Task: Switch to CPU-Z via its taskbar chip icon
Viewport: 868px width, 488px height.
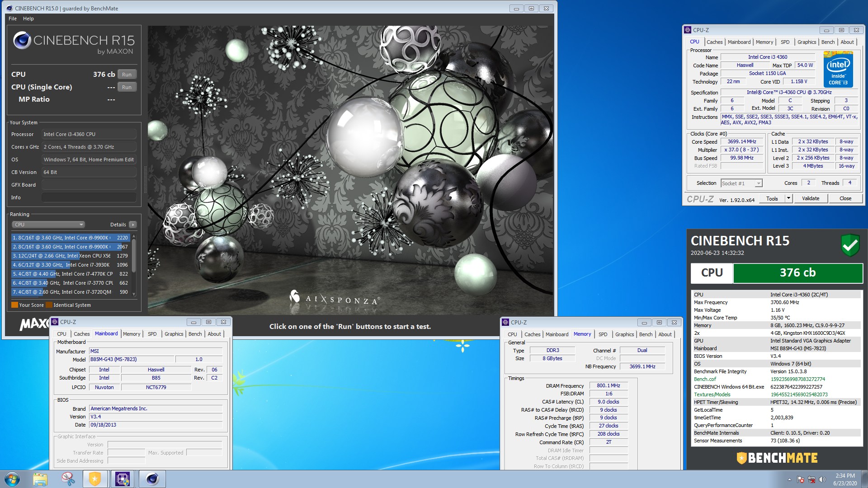Action: tap(123, 479)
